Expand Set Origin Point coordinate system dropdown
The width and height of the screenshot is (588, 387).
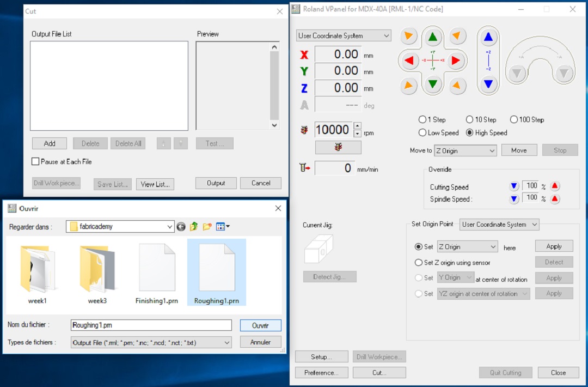point(499,225)
